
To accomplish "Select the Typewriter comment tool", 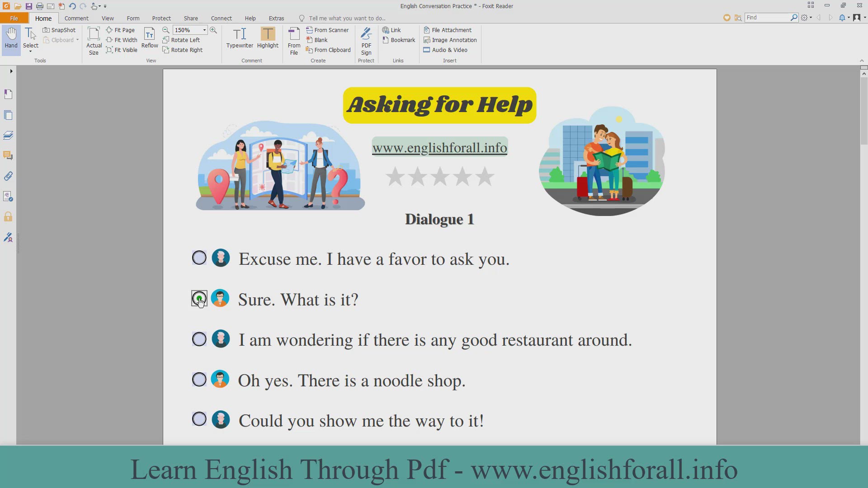I will [240, 38].
